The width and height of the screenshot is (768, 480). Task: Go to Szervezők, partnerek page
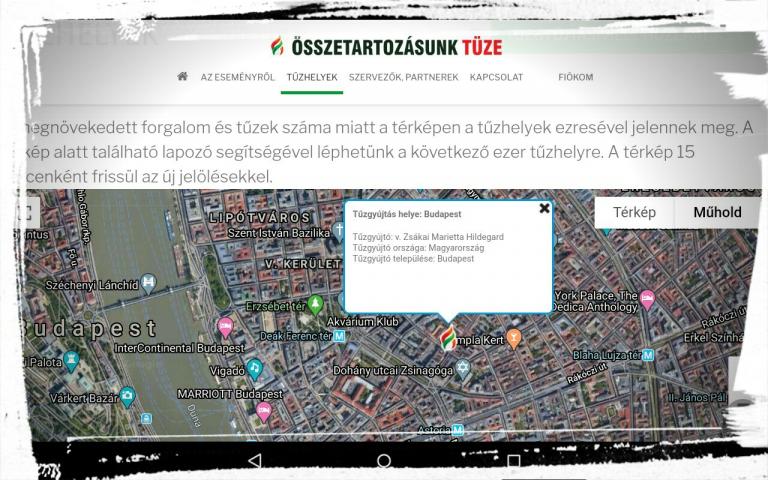point(403,77)
